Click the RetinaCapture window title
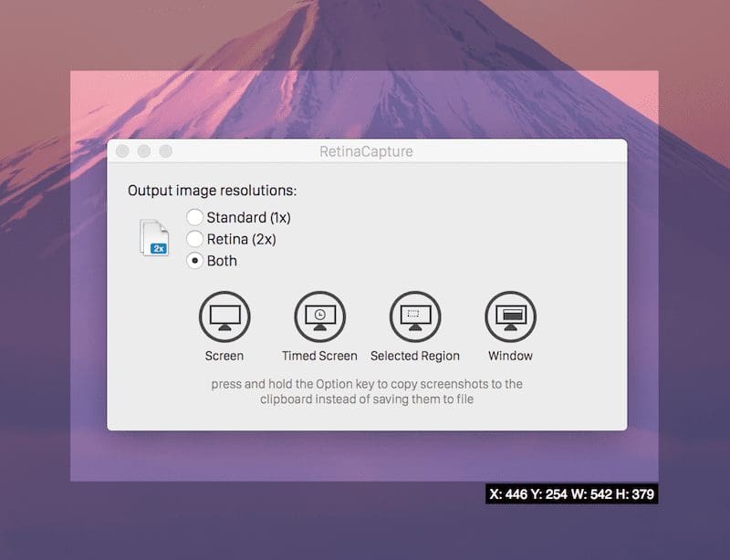The width and height of the screenshot is (730, 560). click(x=366, y=151)
